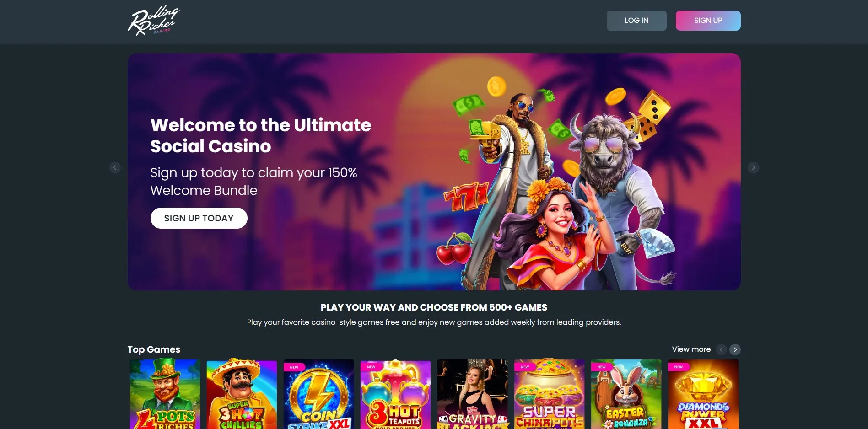The image size is (868, 429).
Task: Click the Rolling Riches Casino logo
Action: 153,21
